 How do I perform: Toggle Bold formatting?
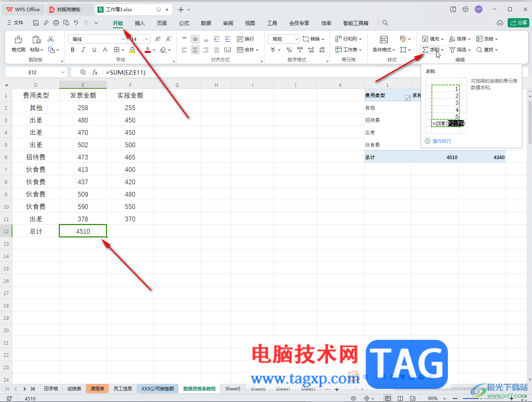pos(73,50)
